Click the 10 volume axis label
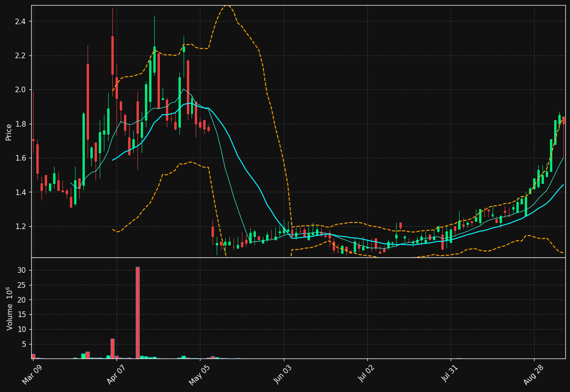The width and height of the screenshot is (570, 392). (x=22, y=330)
